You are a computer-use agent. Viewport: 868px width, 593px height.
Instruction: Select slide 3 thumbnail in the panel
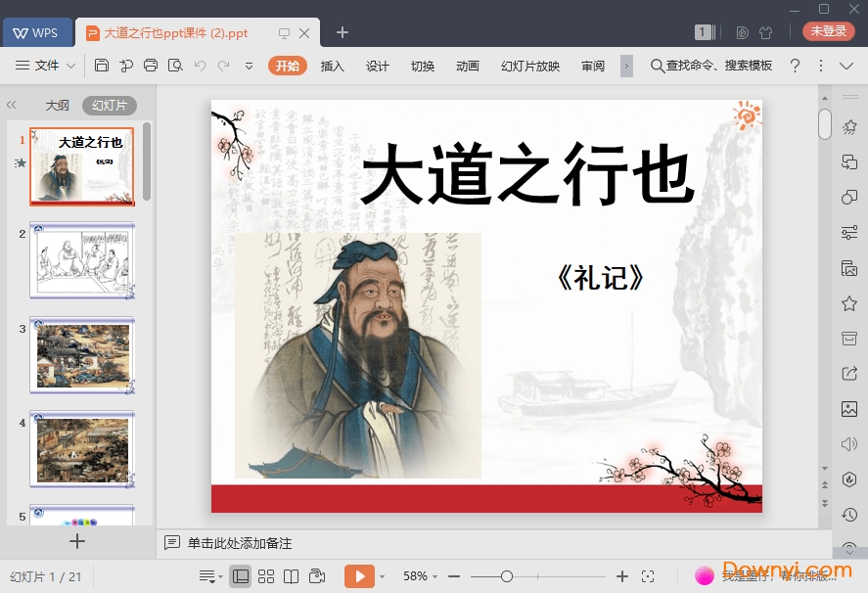click(x=82, y=355)
